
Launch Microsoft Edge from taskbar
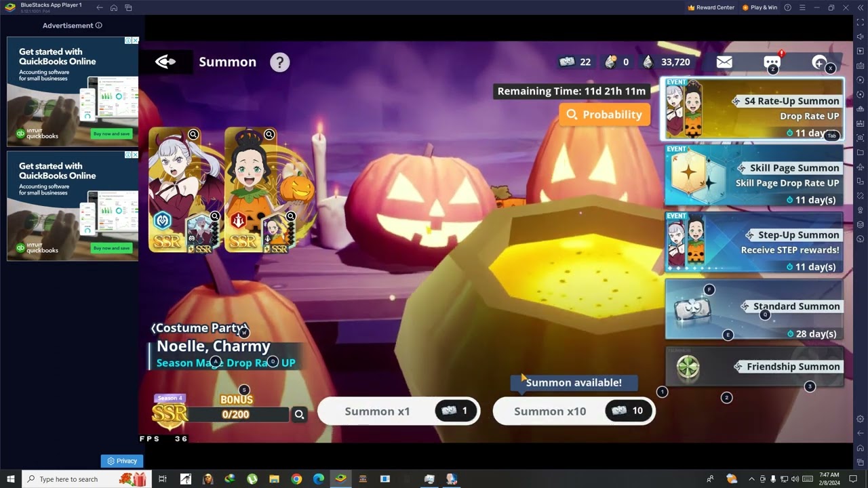pyautogui.click(x=319, y=479)
